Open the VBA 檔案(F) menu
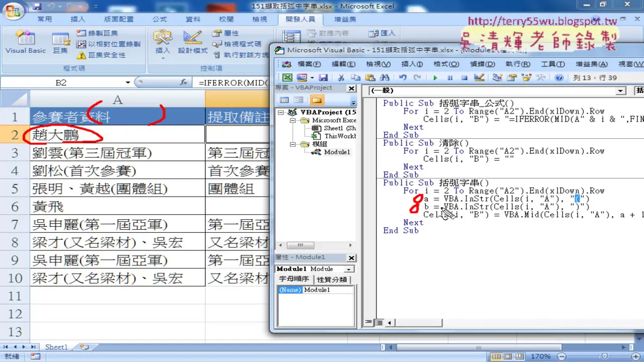This screenshot has height=362, width=644. pos(309,64)
